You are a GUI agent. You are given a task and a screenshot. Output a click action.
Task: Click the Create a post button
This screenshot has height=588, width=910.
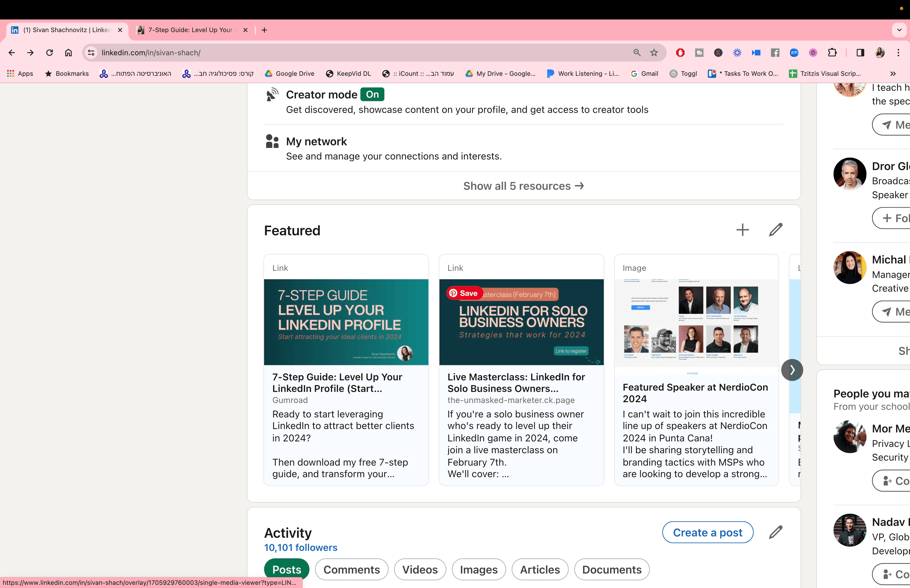coord(707,532)
